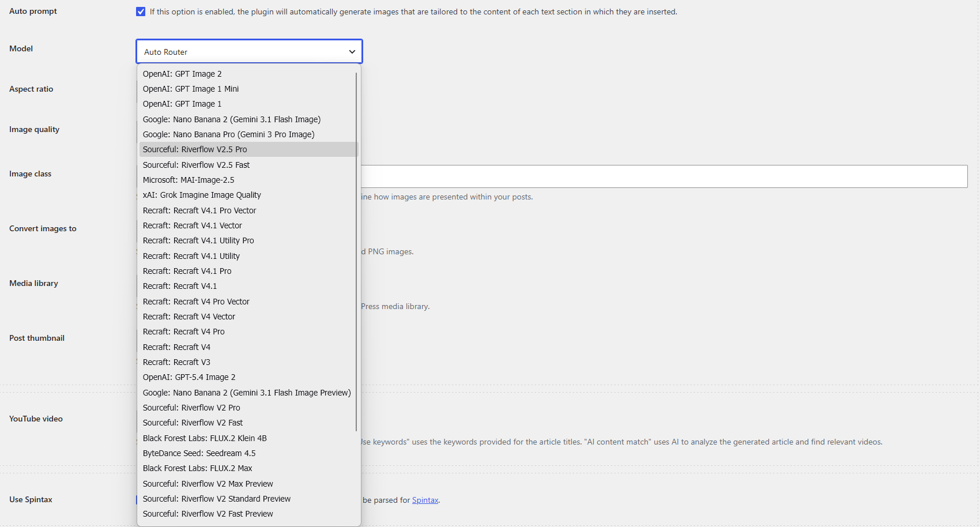This screenshot has height=527, width=980.
Task: Select Sourceful: Riverflow V2 Pro option
Action: [248, 408]
